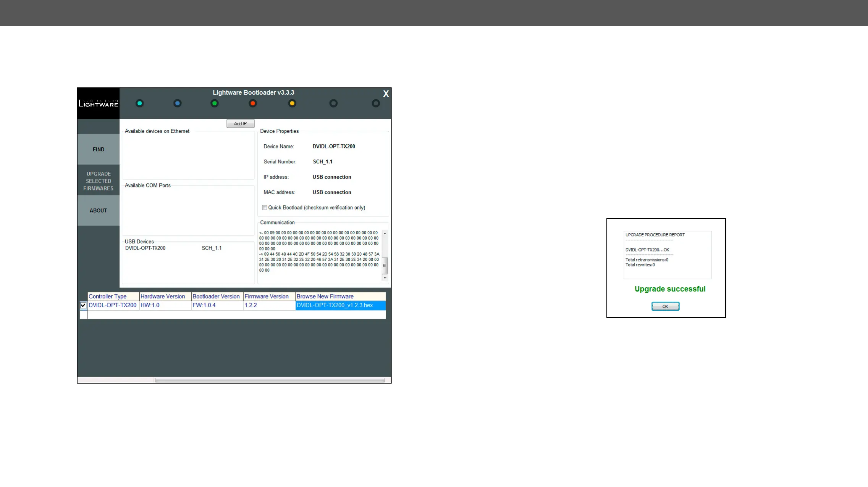
Task: Enable Quick Bootload checksum verification checkbox
Action: pyautogui.click(x=265, y=208)
